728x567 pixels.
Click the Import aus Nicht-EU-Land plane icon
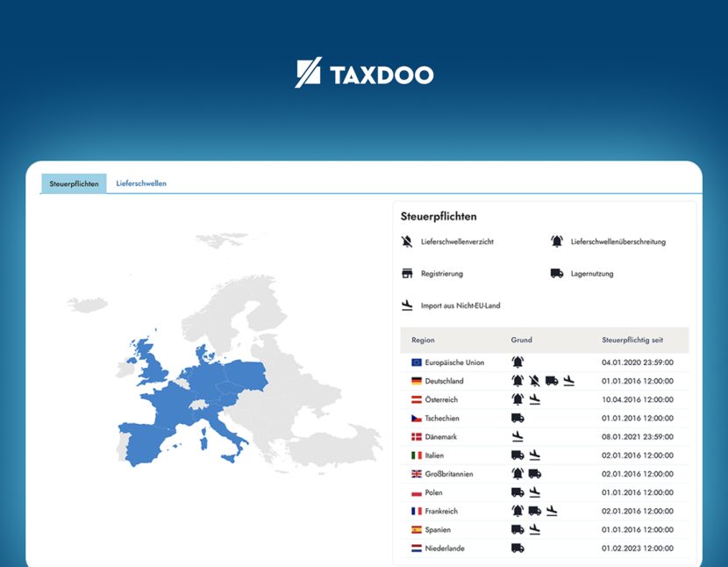tap(407, 305)
